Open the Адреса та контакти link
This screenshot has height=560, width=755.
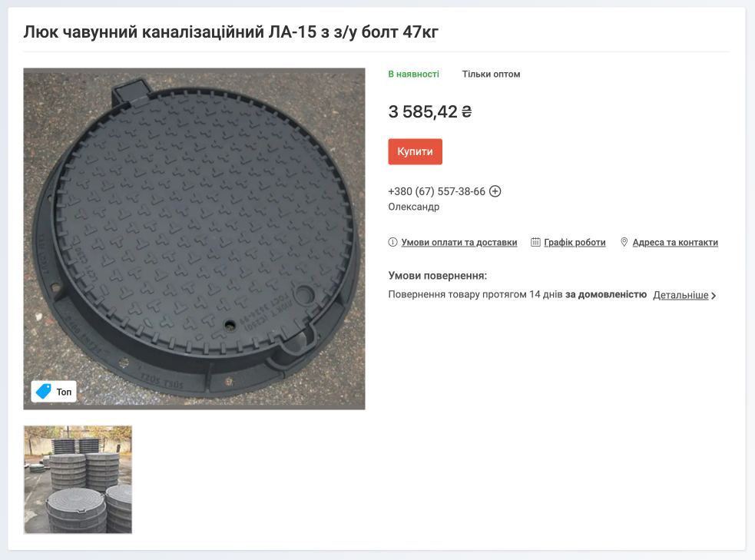[675, 242]
